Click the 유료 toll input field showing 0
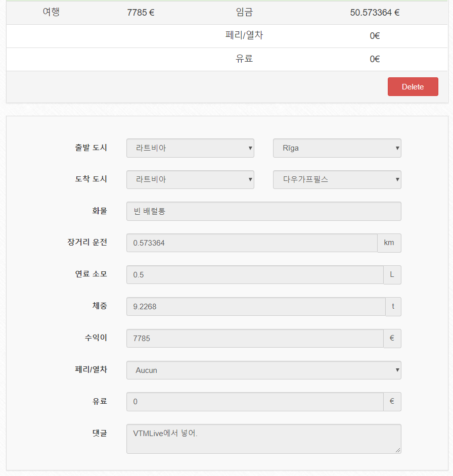 255,402
